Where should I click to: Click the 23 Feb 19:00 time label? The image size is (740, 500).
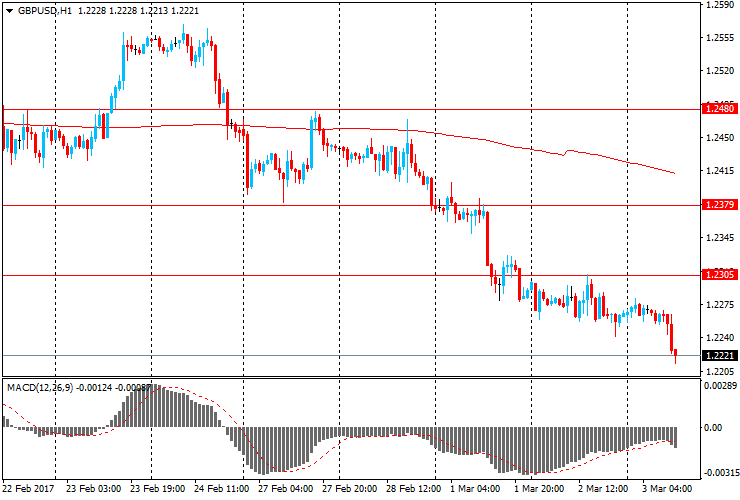158,488
